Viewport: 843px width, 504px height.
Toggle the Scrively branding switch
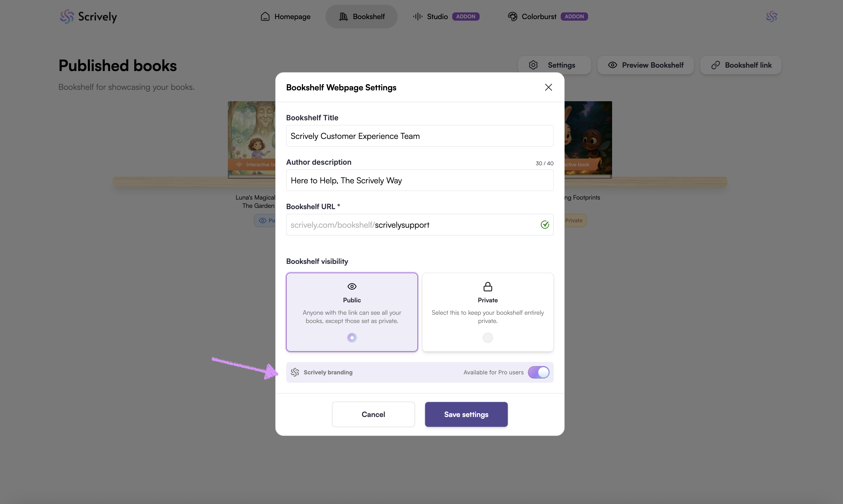click(x=538, y=372)
